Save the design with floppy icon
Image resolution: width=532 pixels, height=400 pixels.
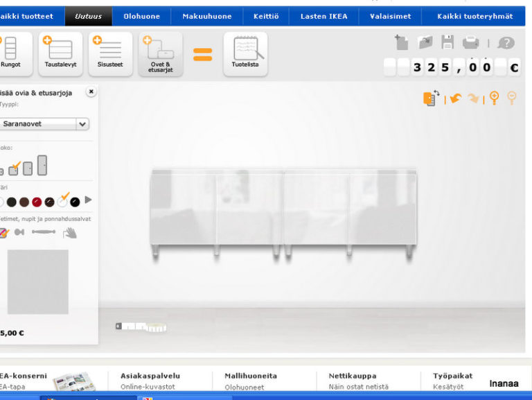click(x=447, y=42)
